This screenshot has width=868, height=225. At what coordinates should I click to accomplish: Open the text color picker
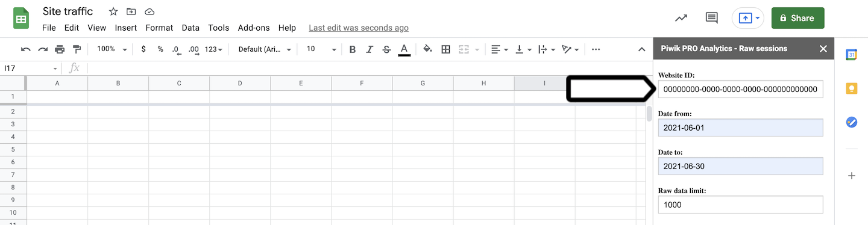click(404, 49)
